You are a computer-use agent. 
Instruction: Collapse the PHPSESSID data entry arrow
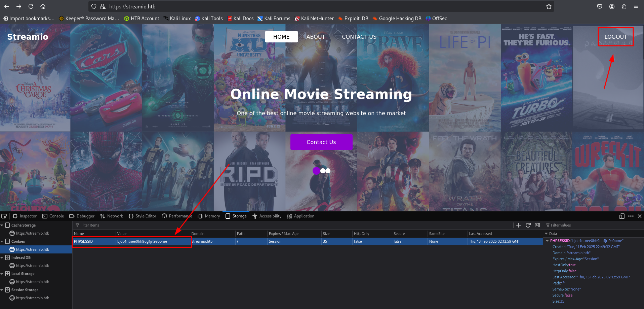click(547, 241)
